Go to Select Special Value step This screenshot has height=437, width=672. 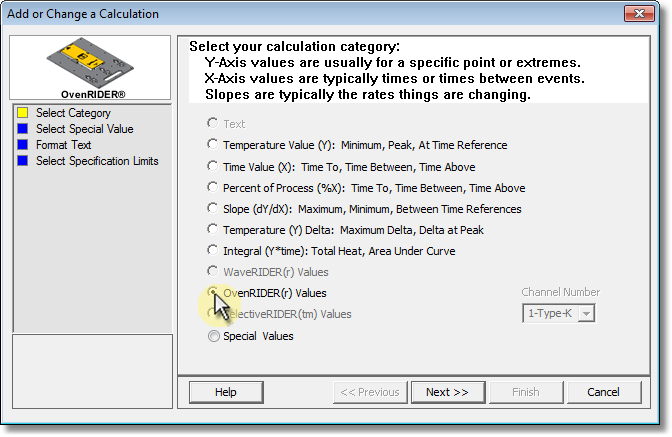pos(84,129)
